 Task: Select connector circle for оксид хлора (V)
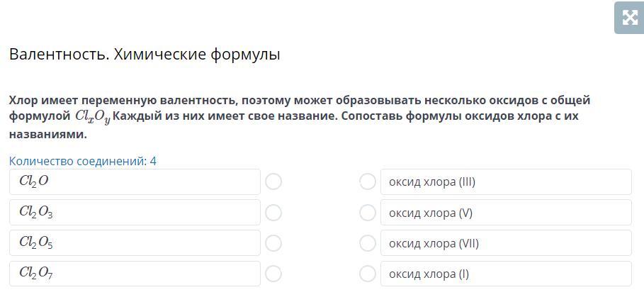pyautogui.click(x=367, y=213)
